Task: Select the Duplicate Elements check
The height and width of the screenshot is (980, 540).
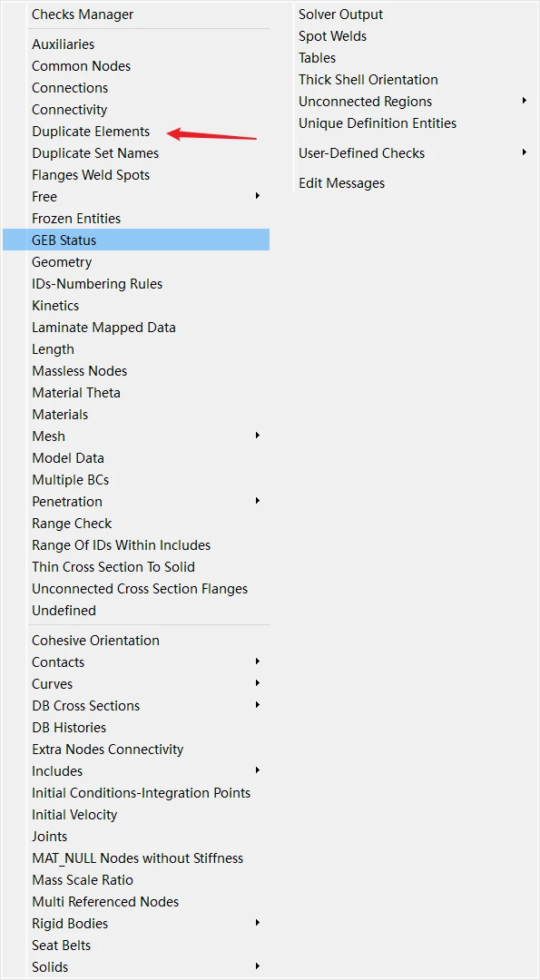Action: coord(91,132)
